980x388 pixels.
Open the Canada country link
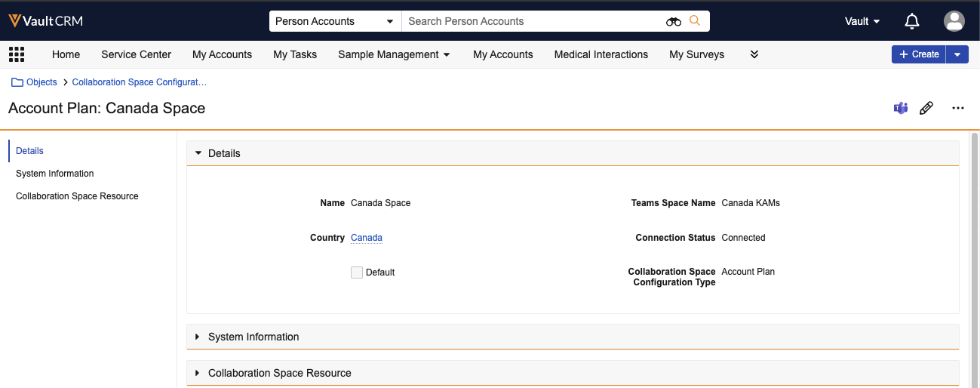pos(367,238)
